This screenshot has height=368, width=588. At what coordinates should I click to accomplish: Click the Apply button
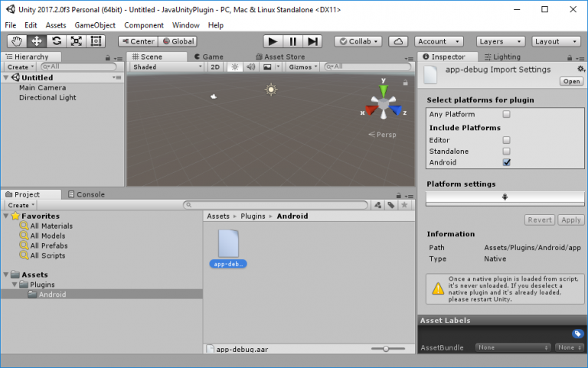[570, 220]
